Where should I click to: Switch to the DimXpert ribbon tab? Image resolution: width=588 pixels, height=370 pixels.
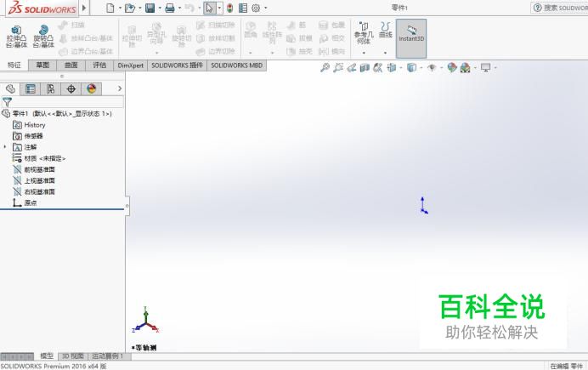tap(131, 65)
